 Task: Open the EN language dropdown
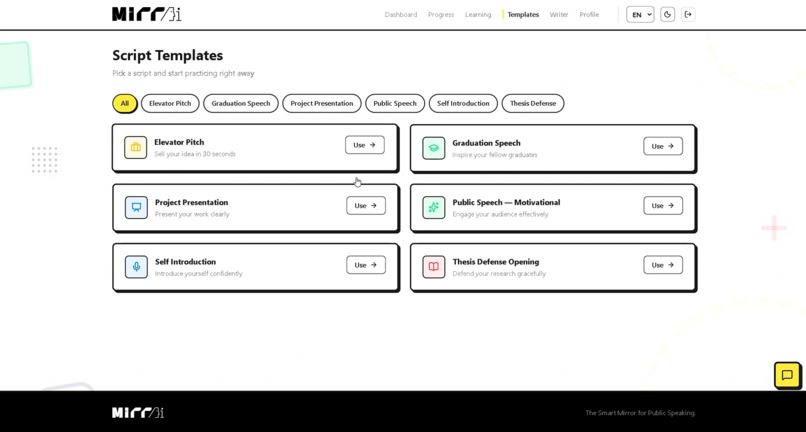(640, 14)
